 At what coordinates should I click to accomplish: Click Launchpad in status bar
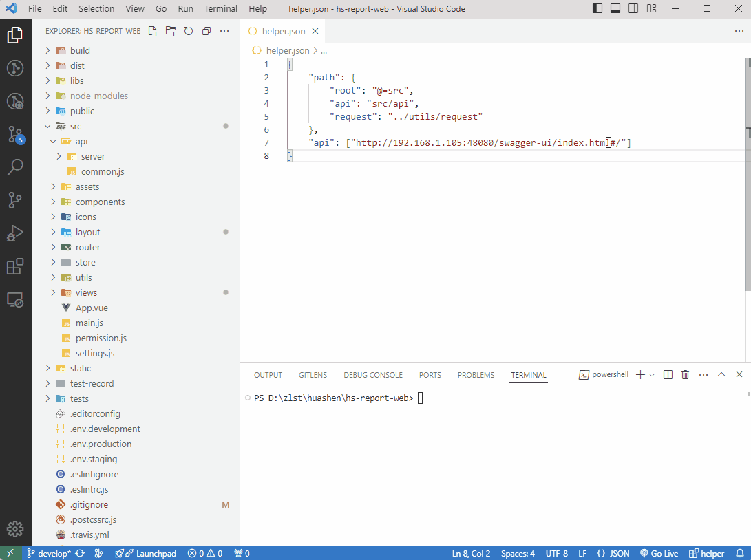pos(146,553)
